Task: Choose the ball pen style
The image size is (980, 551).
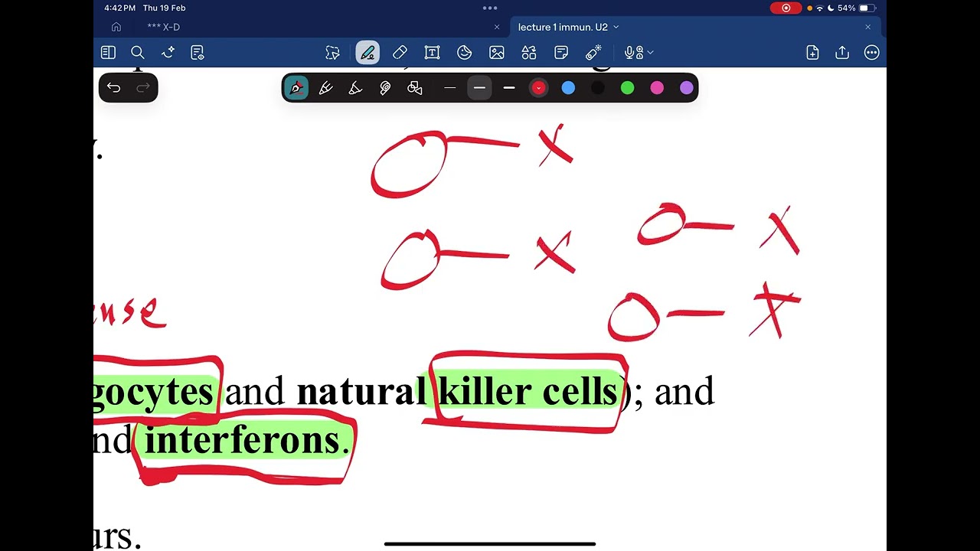Action: (326, 88)
